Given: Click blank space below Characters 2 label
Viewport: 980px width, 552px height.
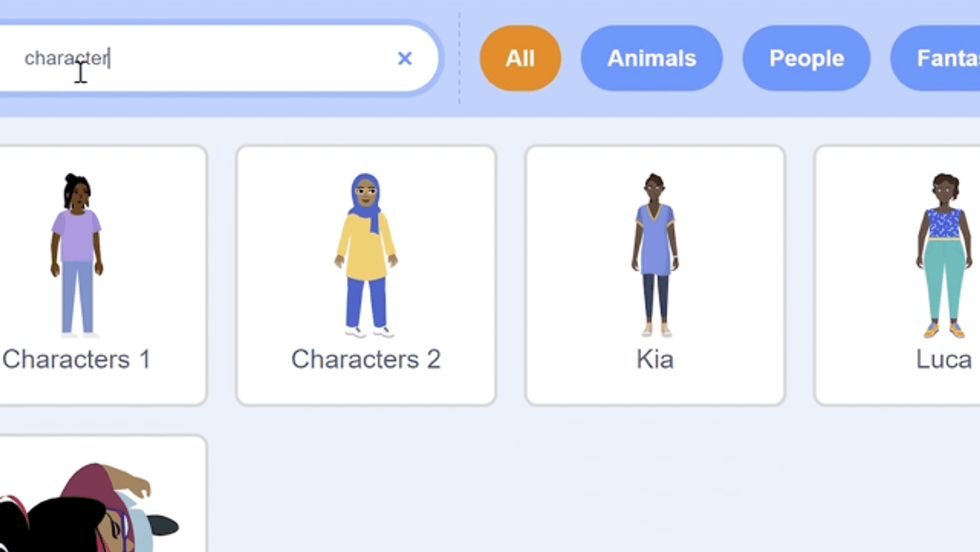Looking at the screenshot, I should 366,389.
